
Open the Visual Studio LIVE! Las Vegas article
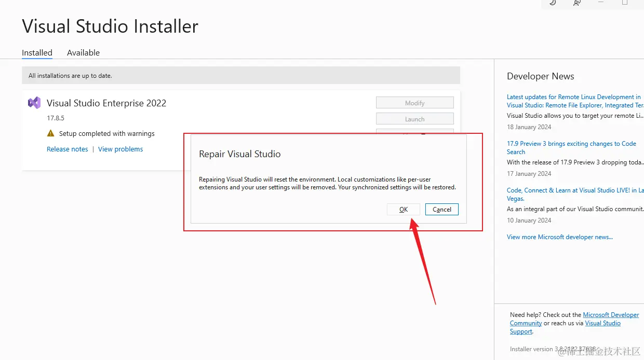coord(575,195)
